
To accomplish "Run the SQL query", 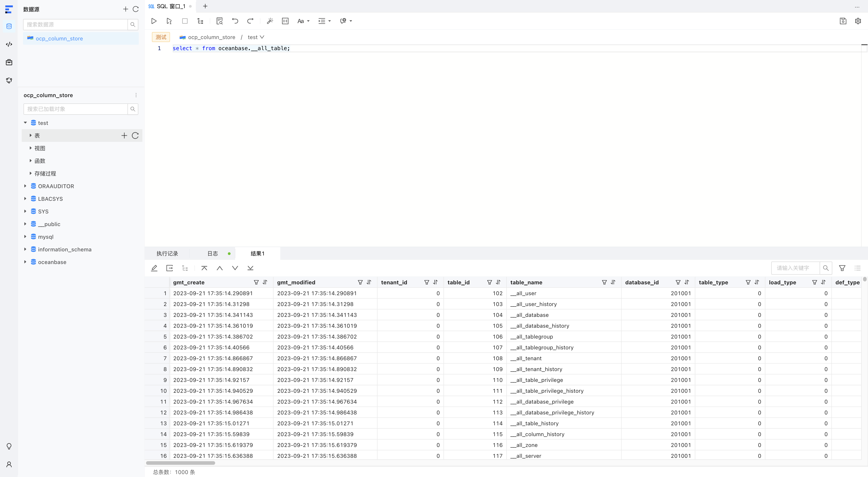I will click(x=154, y=21).
